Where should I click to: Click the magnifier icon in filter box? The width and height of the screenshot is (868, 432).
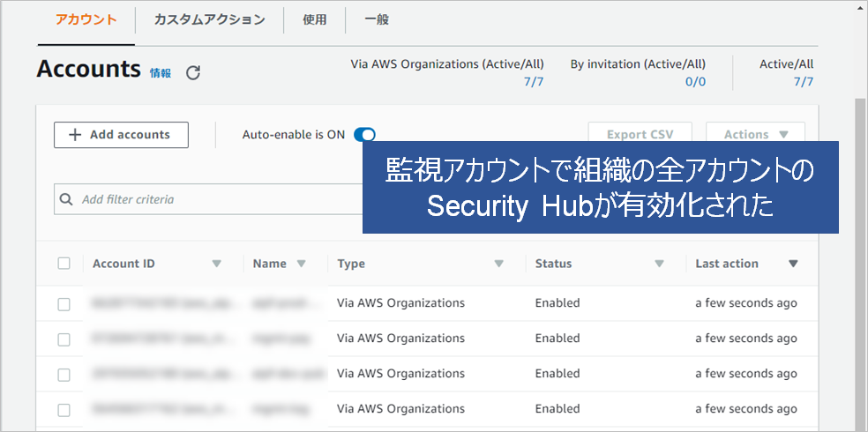(x=66, y=199)
